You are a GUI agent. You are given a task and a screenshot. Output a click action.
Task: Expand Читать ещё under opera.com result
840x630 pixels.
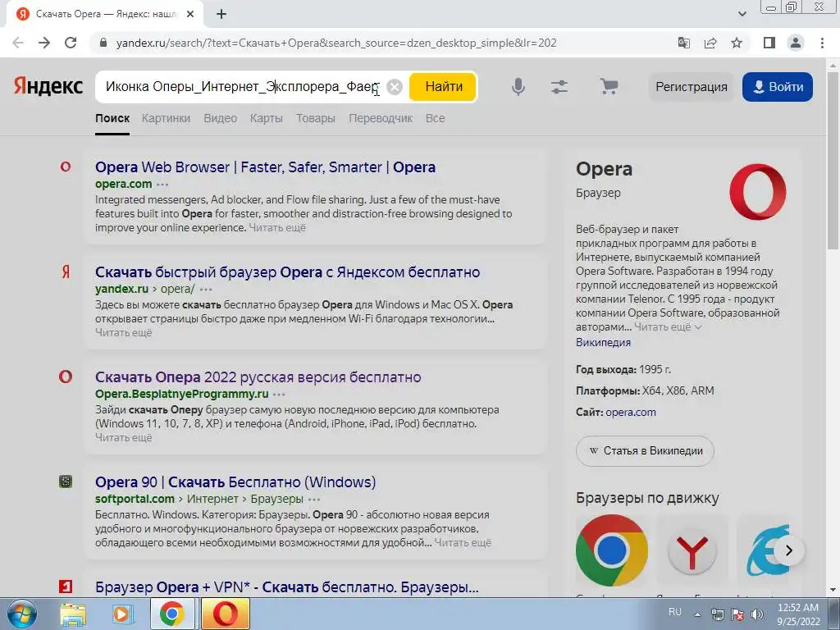pos(277,228)
